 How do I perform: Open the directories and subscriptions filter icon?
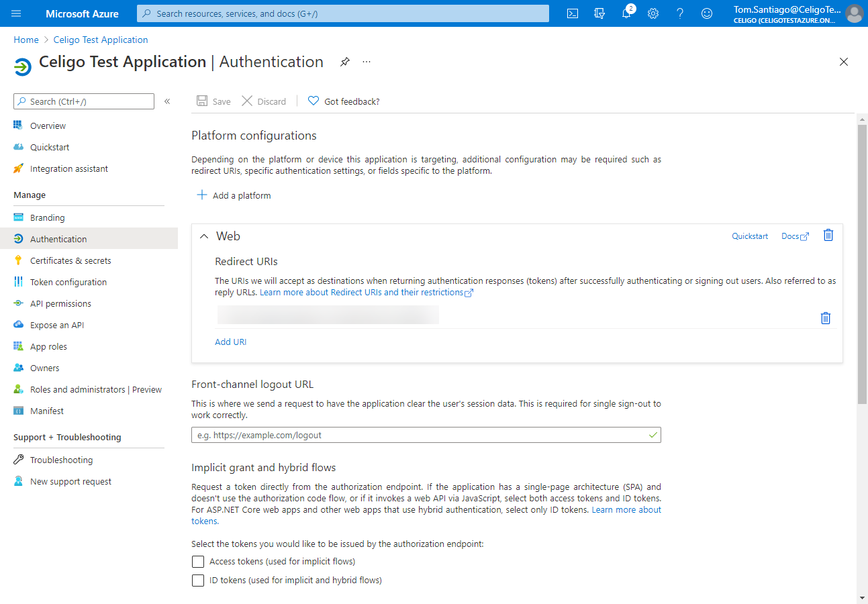599,13
